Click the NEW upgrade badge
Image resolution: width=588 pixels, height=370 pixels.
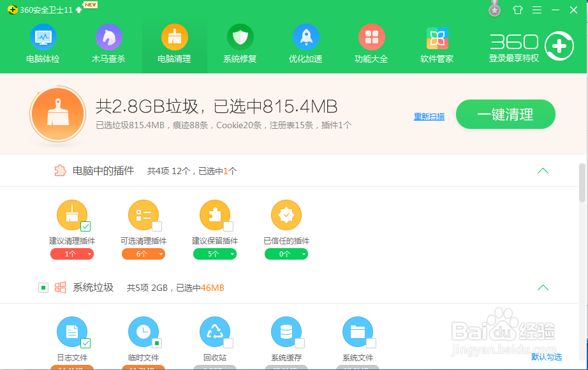[x=91, y=5]
